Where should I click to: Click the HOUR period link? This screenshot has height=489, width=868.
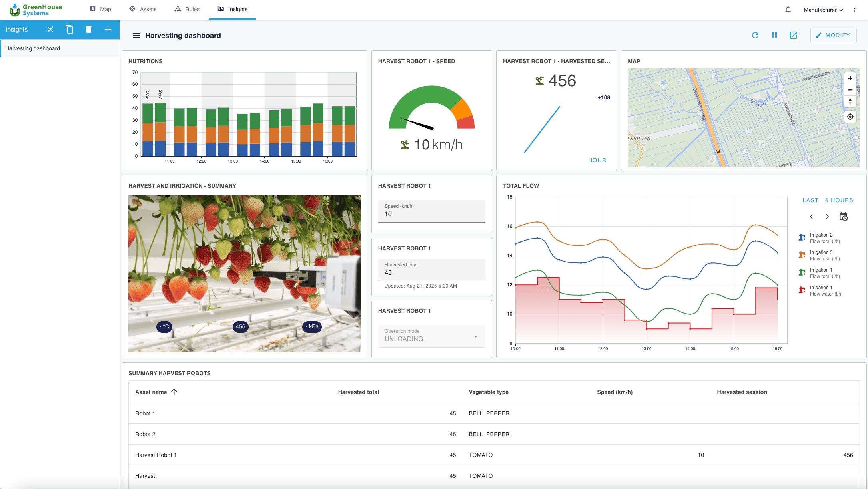597,160
